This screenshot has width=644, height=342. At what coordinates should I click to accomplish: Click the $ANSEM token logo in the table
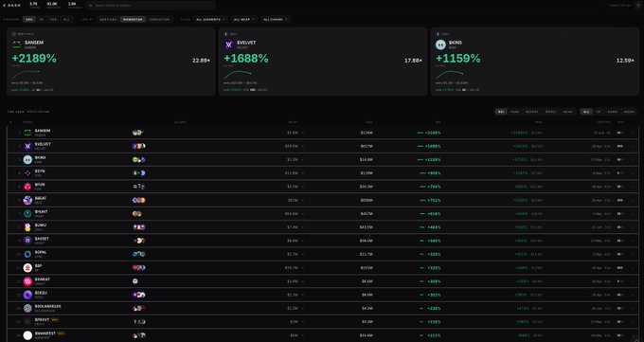tap(27, 133)
